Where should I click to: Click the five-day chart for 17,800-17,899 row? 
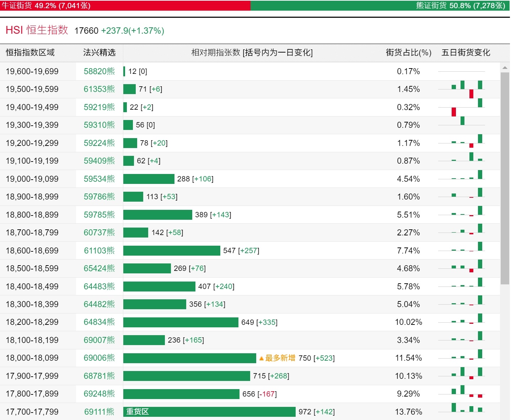pos(461,394)
